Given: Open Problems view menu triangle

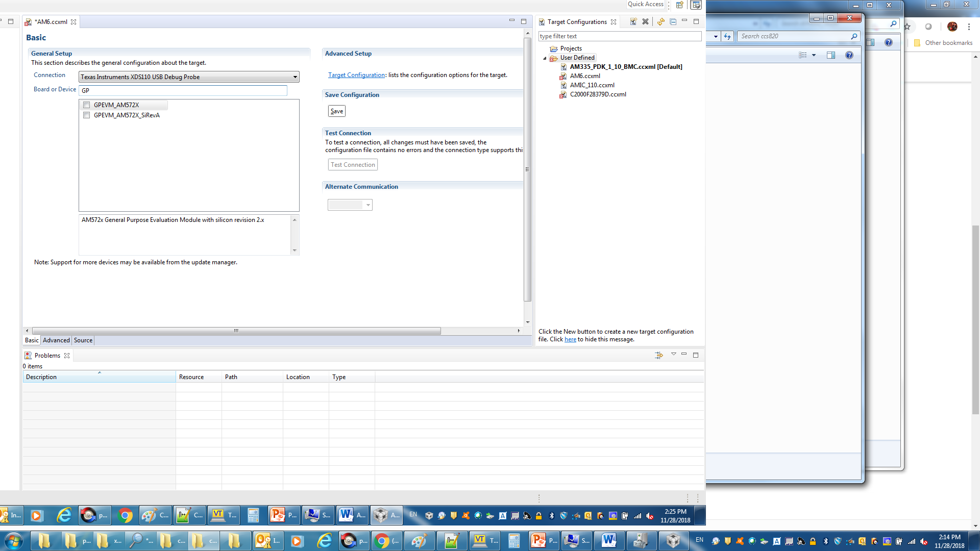Looking at the screenshot, I should point(673,354).
